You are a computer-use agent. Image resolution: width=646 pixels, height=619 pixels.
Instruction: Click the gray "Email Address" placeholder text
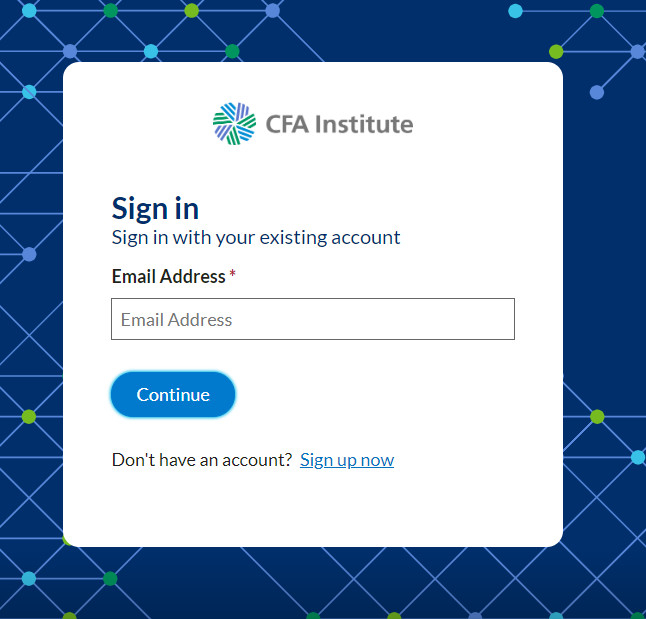176,320
